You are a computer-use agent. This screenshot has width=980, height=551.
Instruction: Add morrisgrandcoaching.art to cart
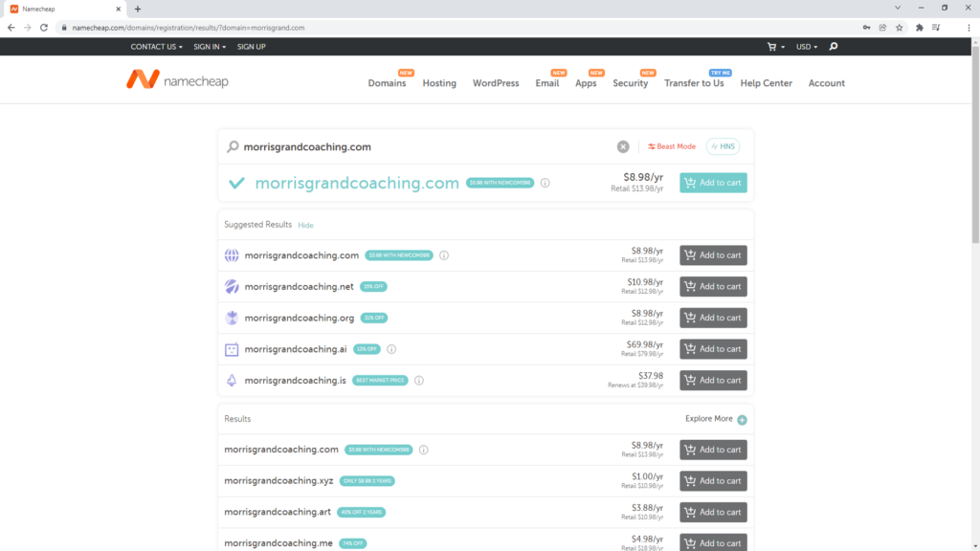pyautogui.click(x=713, y=513)
